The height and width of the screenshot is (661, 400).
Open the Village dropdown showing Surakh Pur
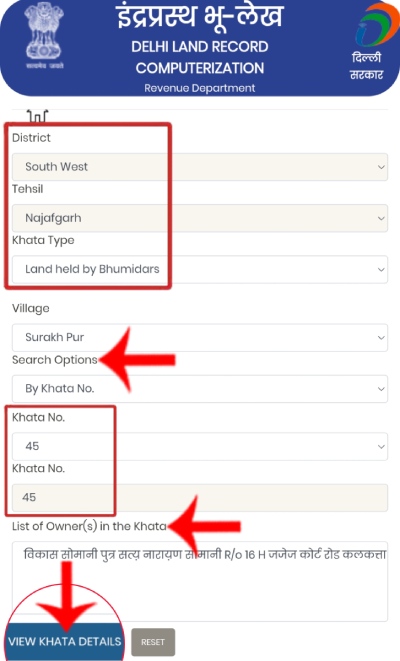(200, 337)
